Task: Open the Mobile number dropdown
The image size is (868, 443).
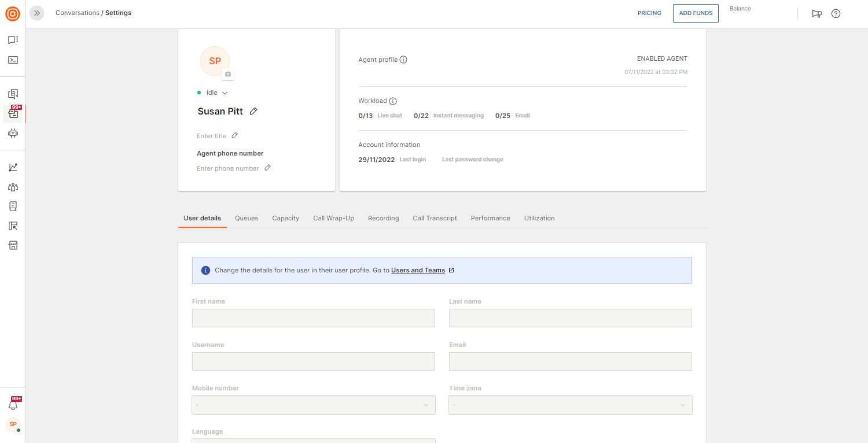Action: pos(313,405)
